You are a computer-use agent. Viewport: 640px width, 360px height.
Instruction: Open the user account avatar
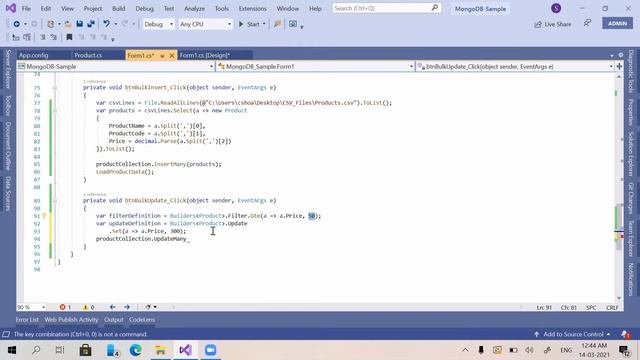coord(556,8)
